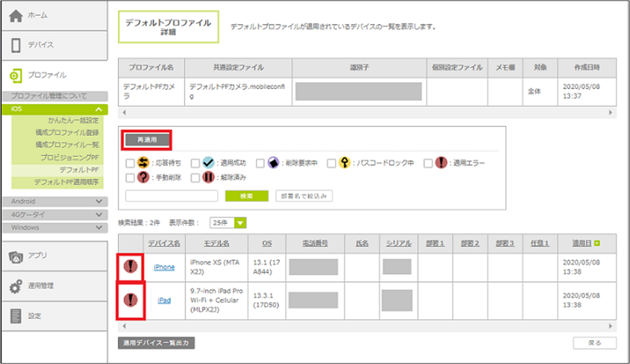Viewport: 630px width, 364px height.
Task: Enable the 適用成功 filter checkbox
Action: [195, 164]
